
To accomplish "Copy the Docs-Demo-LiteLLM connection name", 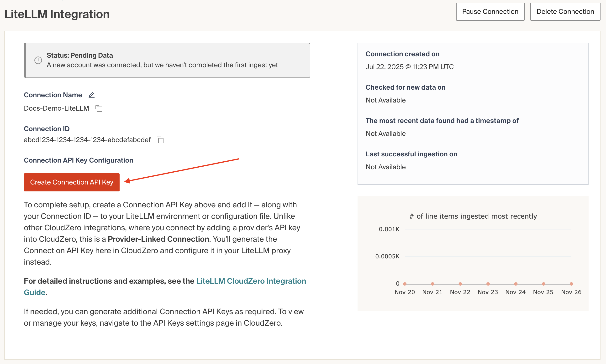I will coord(99,108).
